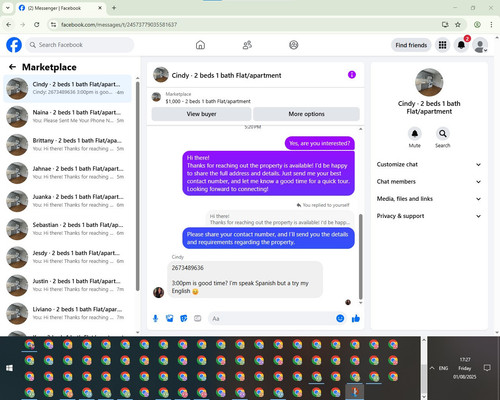Click the 'Yes, are you interested?' bubble

point(320,143)
